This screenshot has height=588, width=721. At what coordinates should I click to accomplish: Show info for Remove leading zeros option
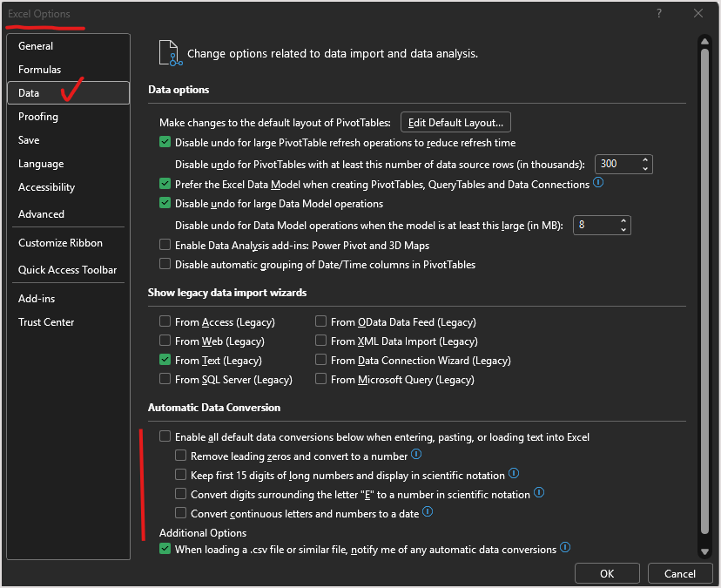point(416,455)
